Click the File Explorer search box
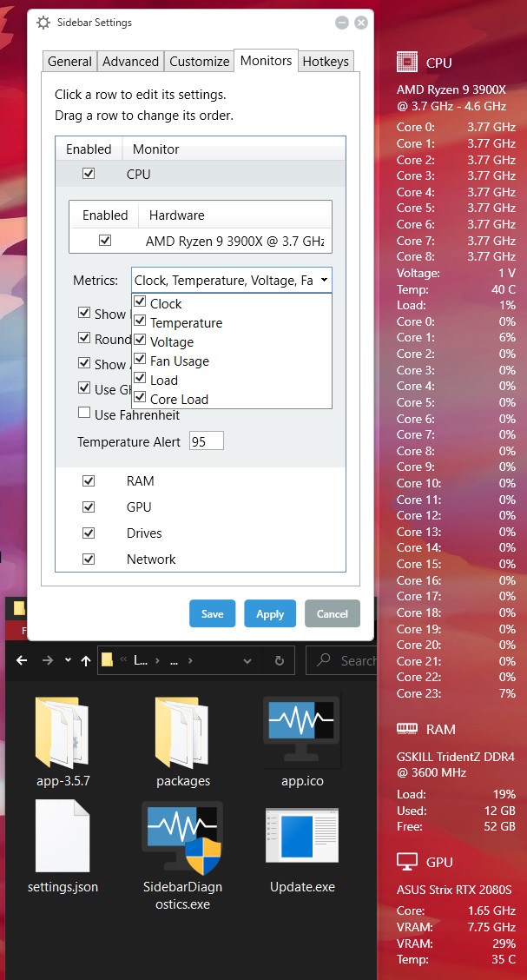This screenshot has height=980, width=527. (342, 660)
